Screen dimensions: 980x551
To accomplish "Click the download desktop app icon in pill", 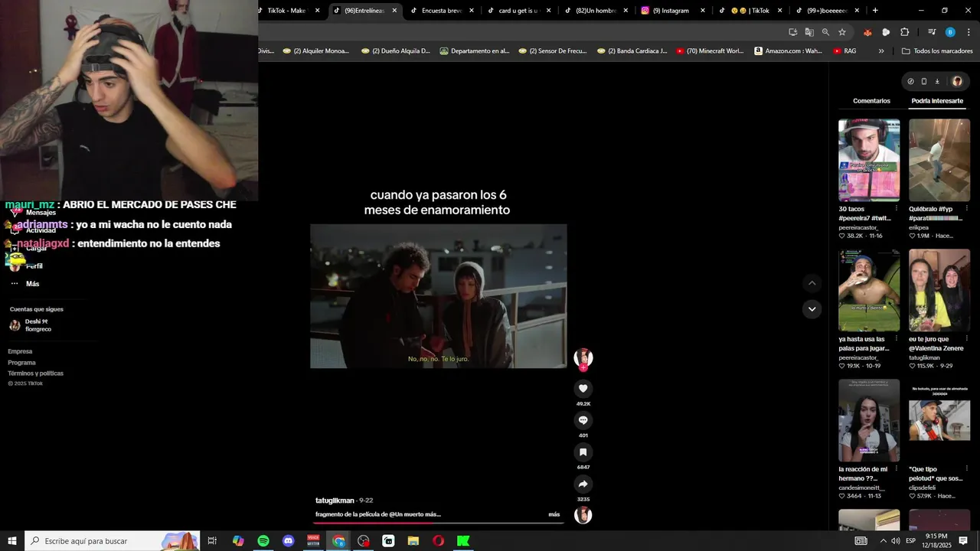I will tap(937, 81).
